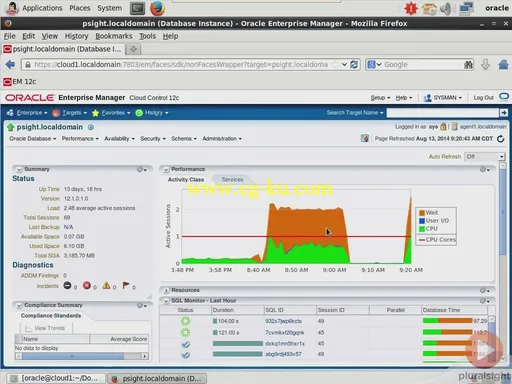
Task: Open Search Target Name dropdown
Action: point(355,113)
